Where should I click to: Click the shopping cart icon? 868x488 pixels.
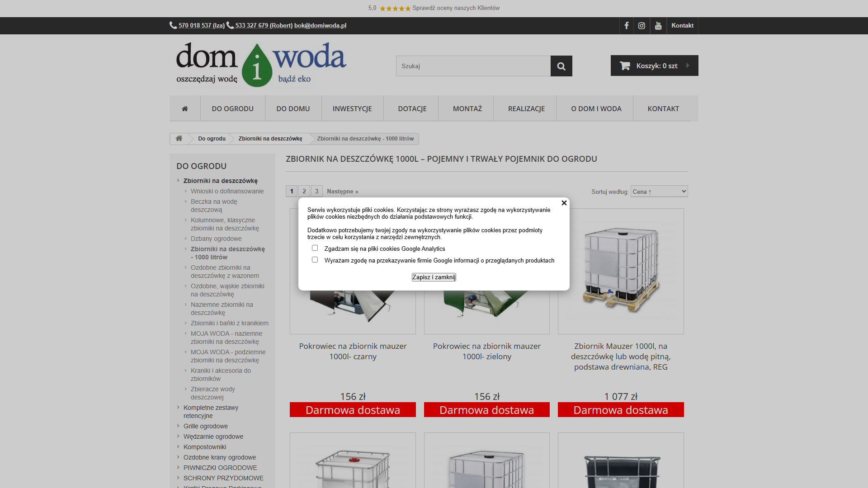[x=625, y=66]
